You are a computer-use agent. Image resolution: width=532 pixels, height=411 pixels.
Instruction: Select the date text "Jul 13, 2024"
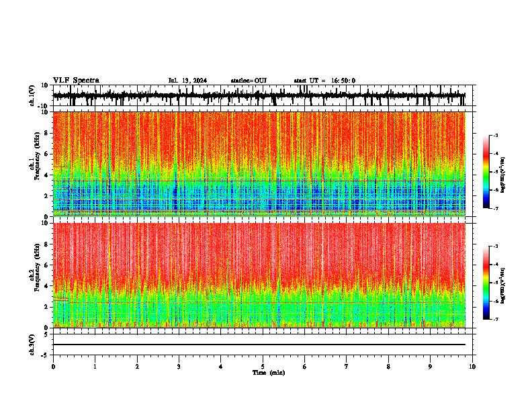point(187,81)
